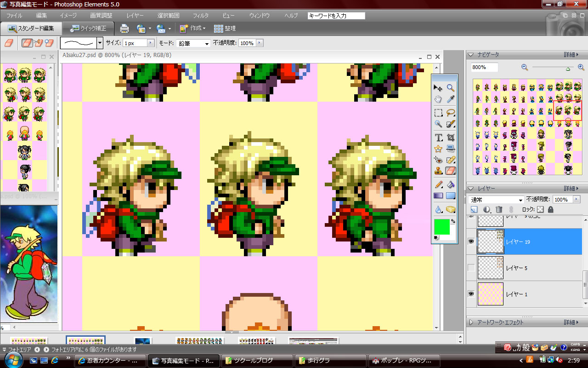Viewport: 588px width, 368px height.
Task: Select the Healing Brush bandage tool
Action: (x=451, y=160)
